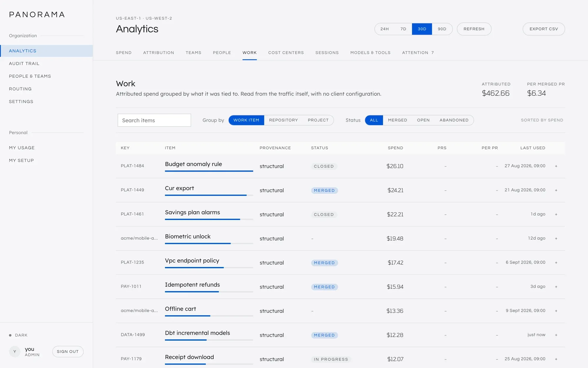Image resolution: width=588 pixels, height=368 pixels.
Task: Click the Search items field
Action: tap(154, 120)
